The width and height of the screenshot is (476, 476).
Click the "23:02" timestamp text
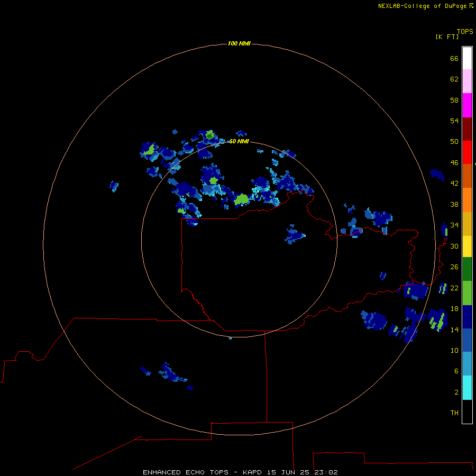coord(326,472)
